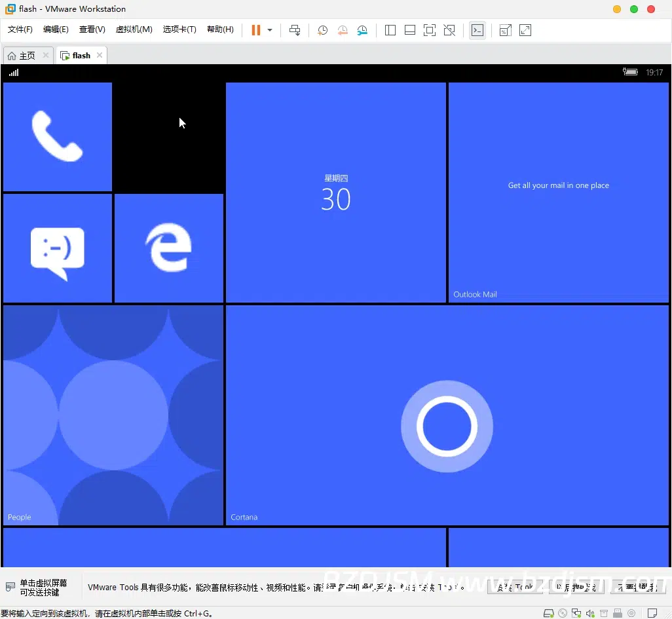This screenshot has height=619, width=672.
Task: Switch to Unity mode icon
Action: (449, 30)
